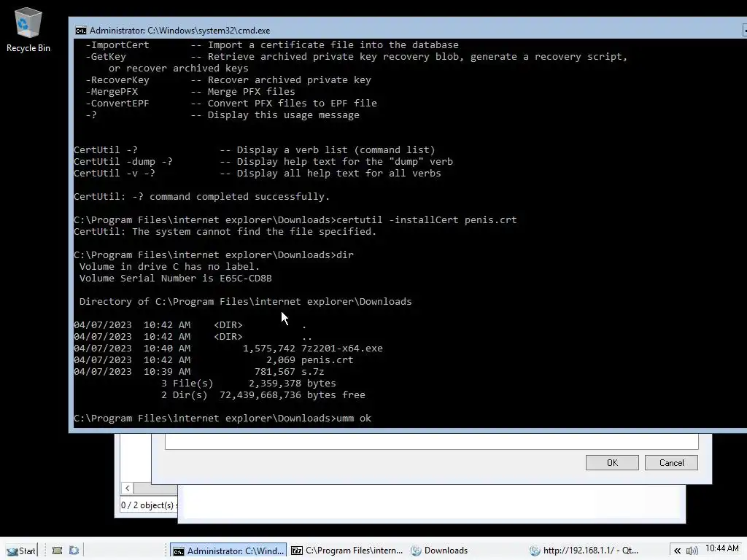747x560 pixels.
Task: Click the volume speaker tray icon
Action: 692,551
